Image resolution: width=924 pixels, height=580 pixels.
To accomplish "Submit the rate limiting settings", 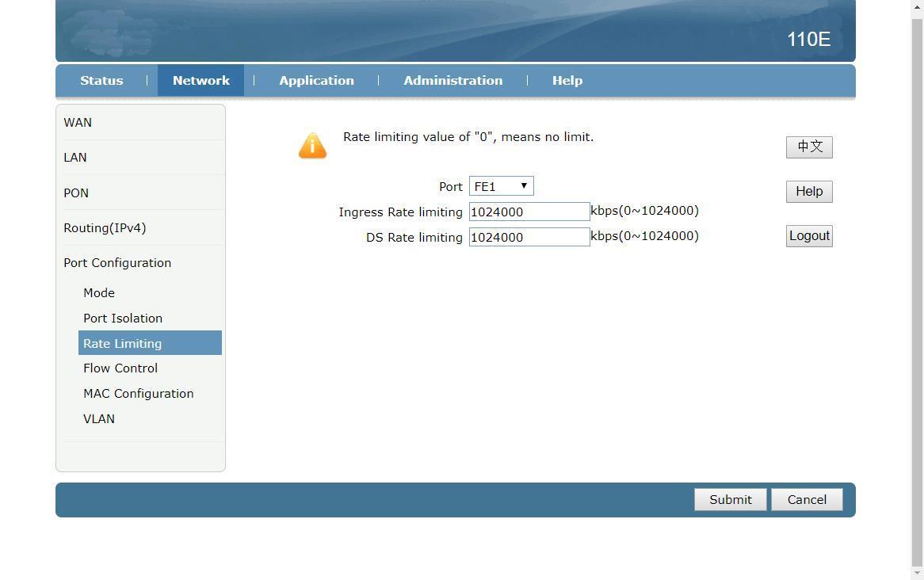I will 730,500.
